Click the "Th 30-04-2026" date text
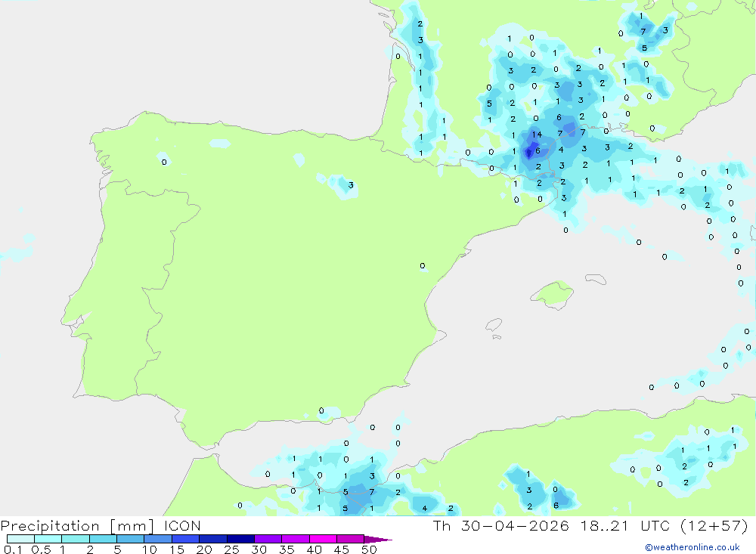Image resolution: width=756 pixels, height=554 pixels. tap(501, 525)
